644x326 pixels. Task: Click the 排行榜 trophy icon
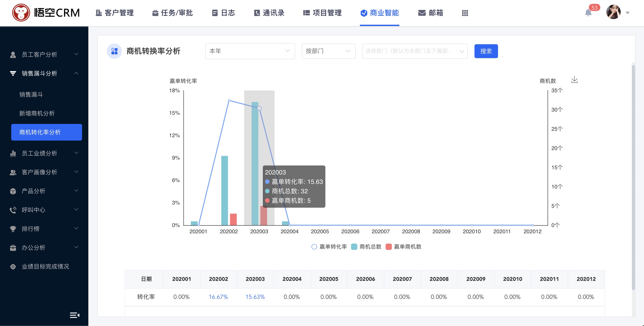13,229
